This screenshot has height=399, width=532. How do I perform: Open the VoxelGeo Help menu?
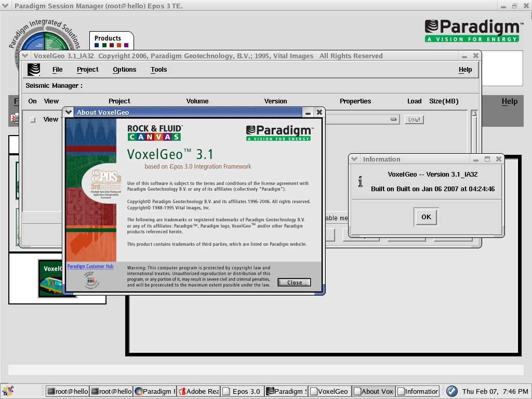click(465, 70)
